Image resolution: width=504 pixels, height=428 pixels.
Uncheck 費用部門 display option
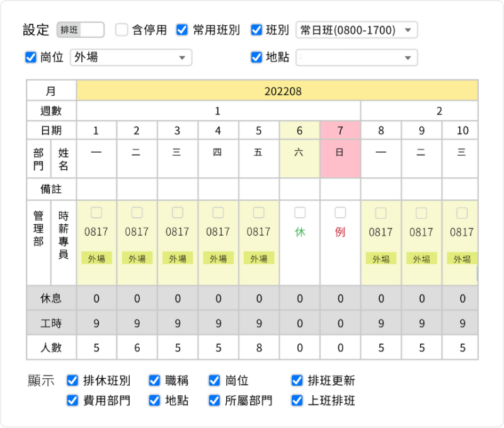72,400
